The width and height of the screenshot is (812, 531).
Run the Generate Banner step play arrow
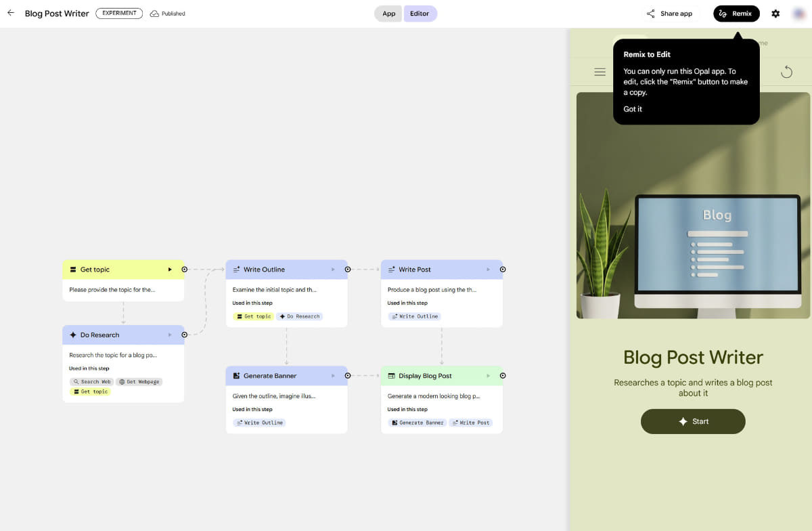click(x=333, y=376)
